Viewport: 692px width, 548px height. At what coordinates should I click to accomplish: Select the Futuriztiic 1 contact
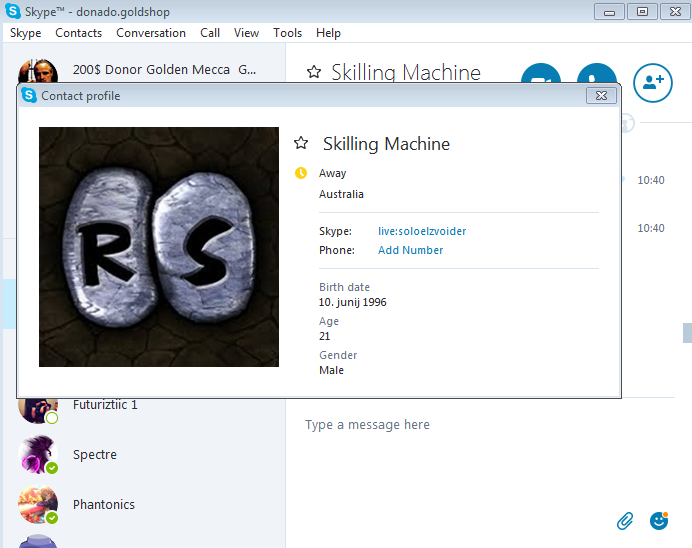coord(143,410)
